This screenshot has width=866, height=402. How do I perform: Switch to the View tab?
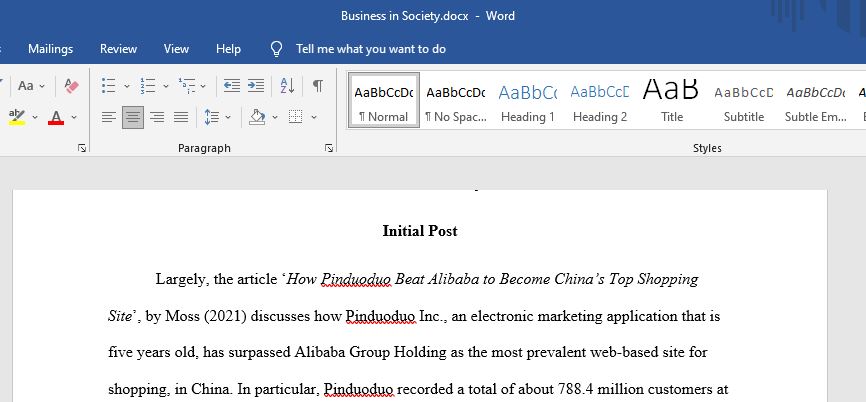tap(176, 49)
